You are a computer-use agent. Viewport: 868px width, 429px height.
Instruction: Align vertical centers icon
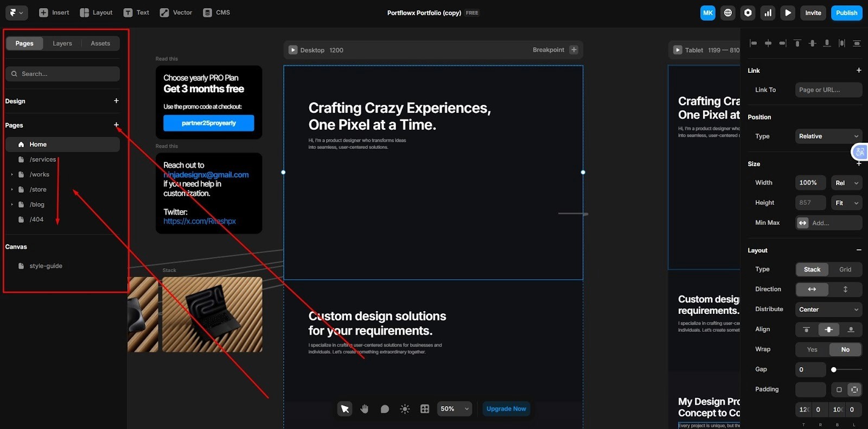812,43
